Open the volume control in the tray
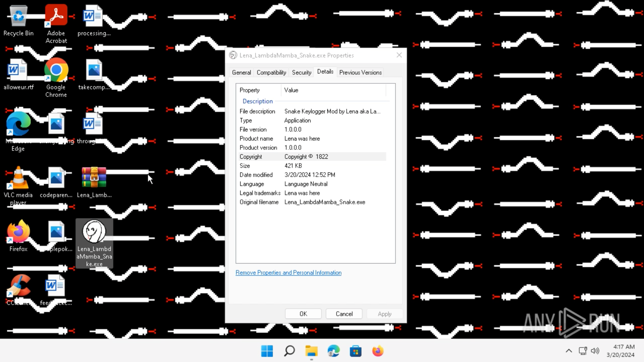The height and width of the screenshot is (362, 644). 595,351
